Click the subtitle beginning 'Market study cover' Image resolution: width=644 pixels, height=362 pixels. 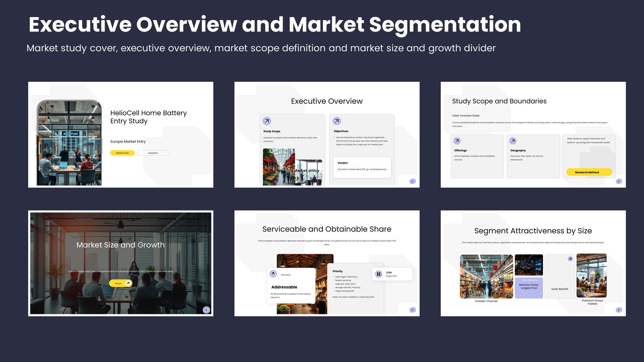point(261,48)
